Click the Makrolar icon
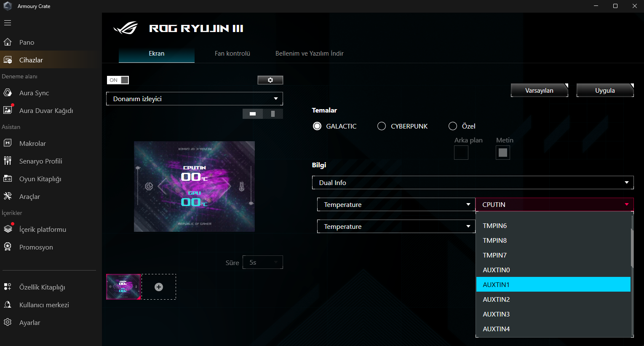 8,143
